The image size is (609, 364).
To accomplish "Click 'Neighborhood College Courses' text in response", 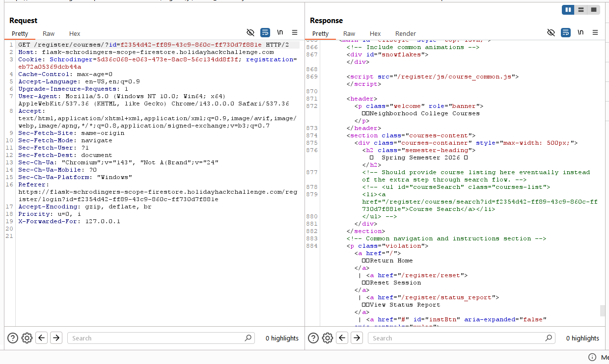I will (x=424, y=113).
